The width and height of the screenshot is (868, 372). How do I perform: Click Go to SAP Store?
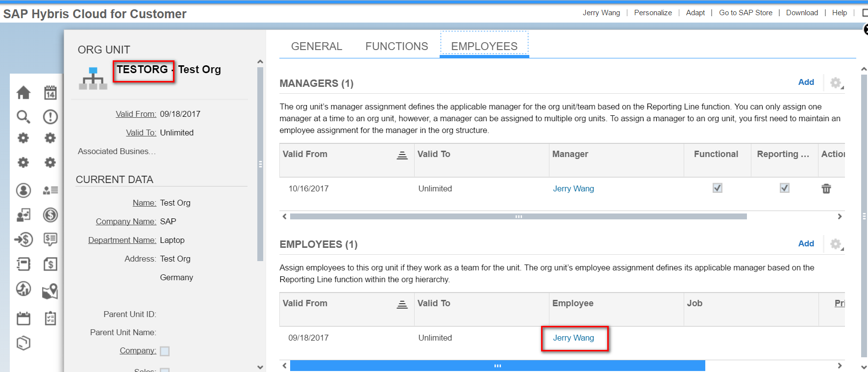745,13
